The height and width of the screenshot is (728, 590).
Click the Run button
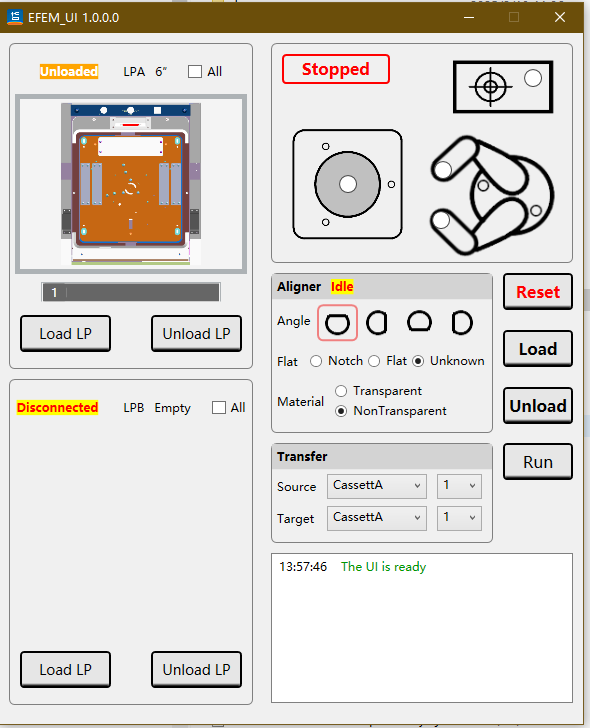(x=538, y=462)
